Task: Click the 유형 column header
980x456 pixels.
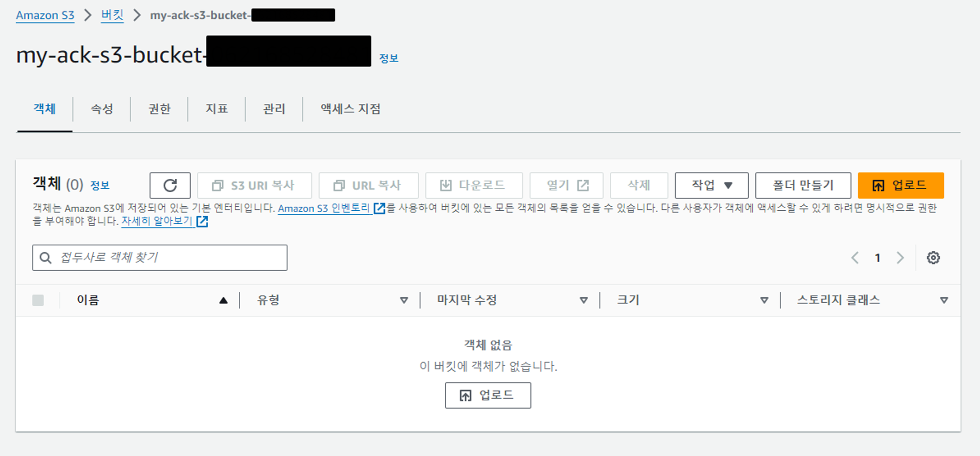Action: (268, 300)
